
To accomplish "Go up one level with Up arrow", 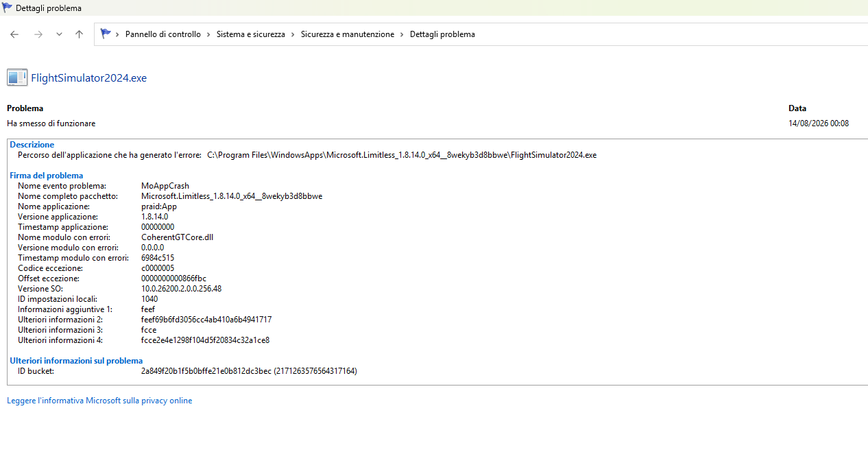I will click(79, 34).
